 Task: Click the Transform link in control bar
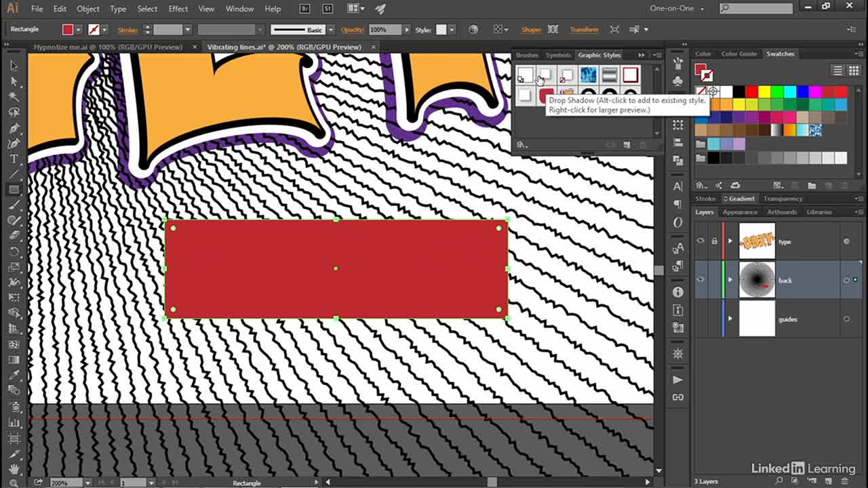pos(584,30)
